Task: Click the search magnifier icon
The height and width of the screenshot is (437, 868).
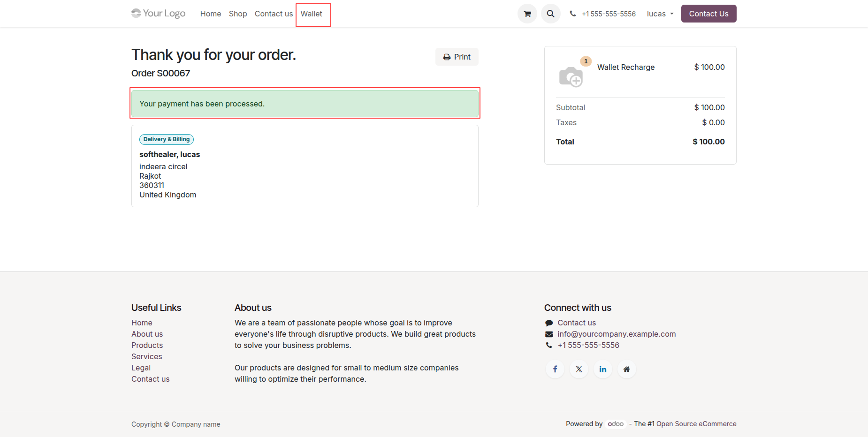Action: tap(551, 14)
